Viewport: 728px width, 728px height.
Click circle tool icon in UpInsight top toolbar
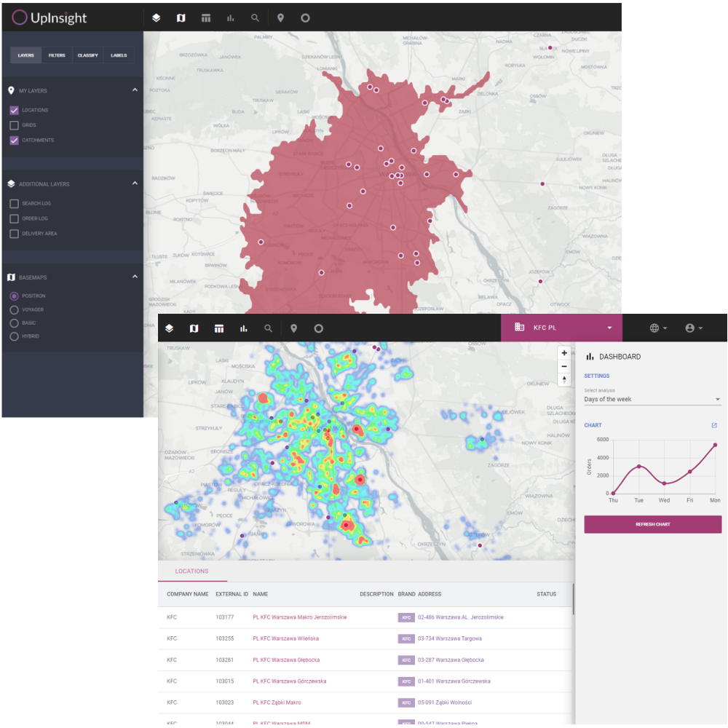305,17
